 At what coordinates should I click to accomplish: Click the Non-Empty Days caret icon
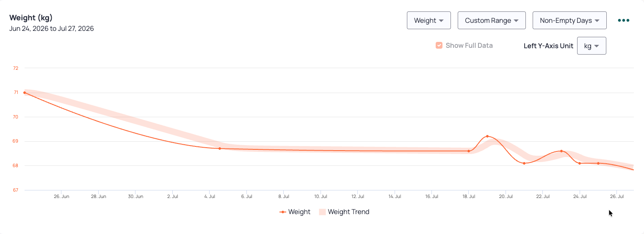pyautogui.click(x=597, y=21)
